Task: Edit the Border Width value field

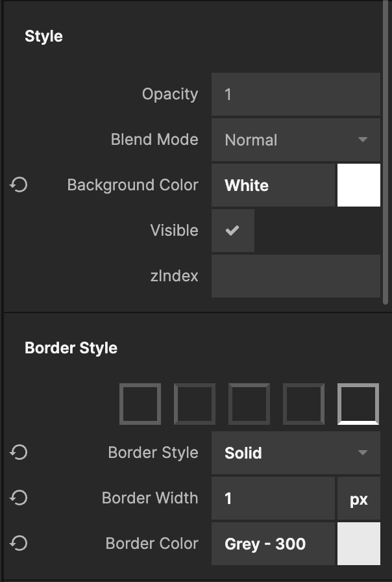Action: pos(273,498)
